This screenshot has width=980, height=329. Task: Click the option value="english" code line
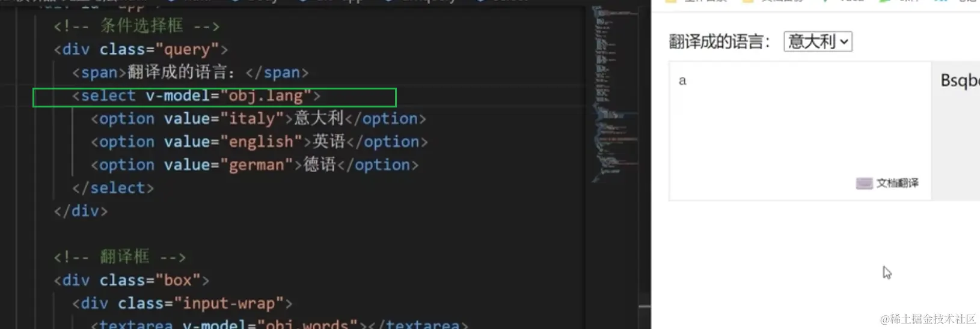coord(259,142)
